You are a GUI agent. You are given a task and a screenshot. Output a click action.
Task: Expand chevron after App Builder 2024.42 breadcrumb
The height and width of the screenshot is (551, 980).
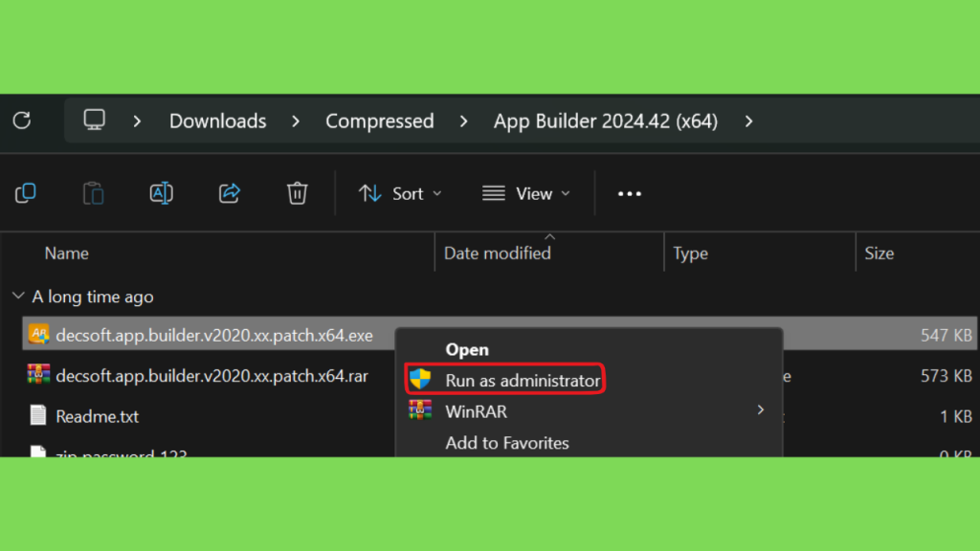748,121
